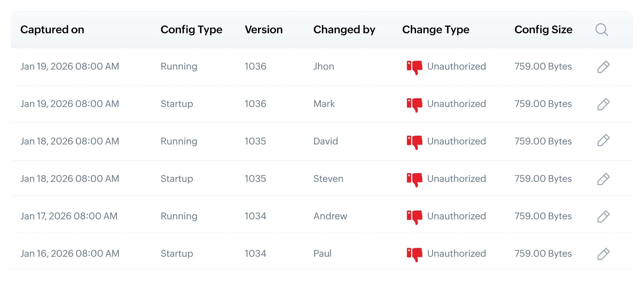This screenshot has height=284, width=644.
Task: Click the thumbs-down icon on David's row
Action: 414,141
